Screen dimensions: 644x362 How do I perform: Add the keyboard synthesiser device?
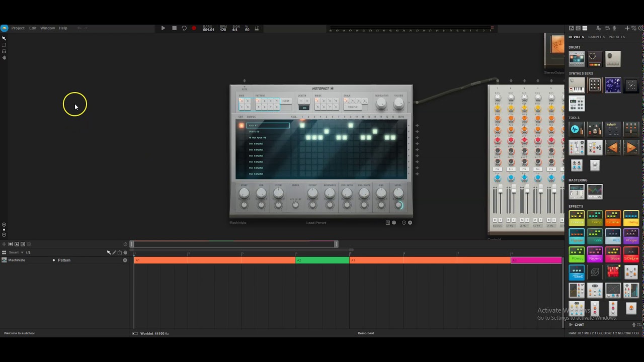click(x=577, y=85)
